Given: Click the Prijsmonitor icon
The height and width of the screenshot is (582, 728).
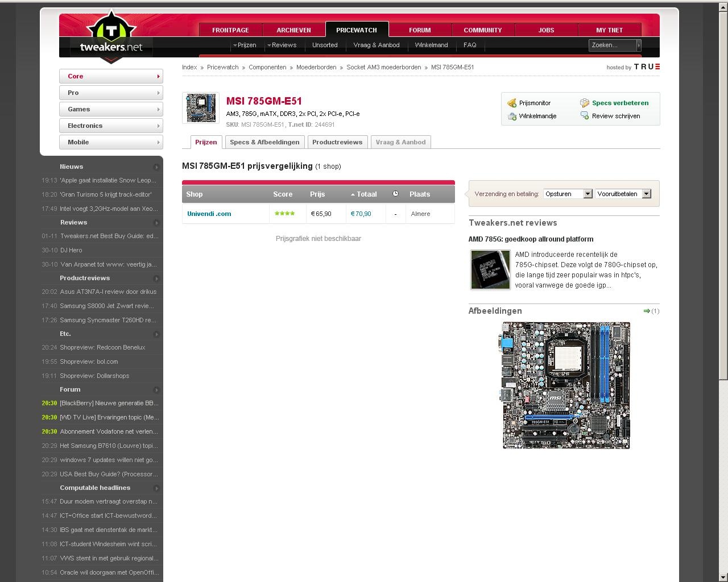Looking at the screenshot, I should coord(512,103).
